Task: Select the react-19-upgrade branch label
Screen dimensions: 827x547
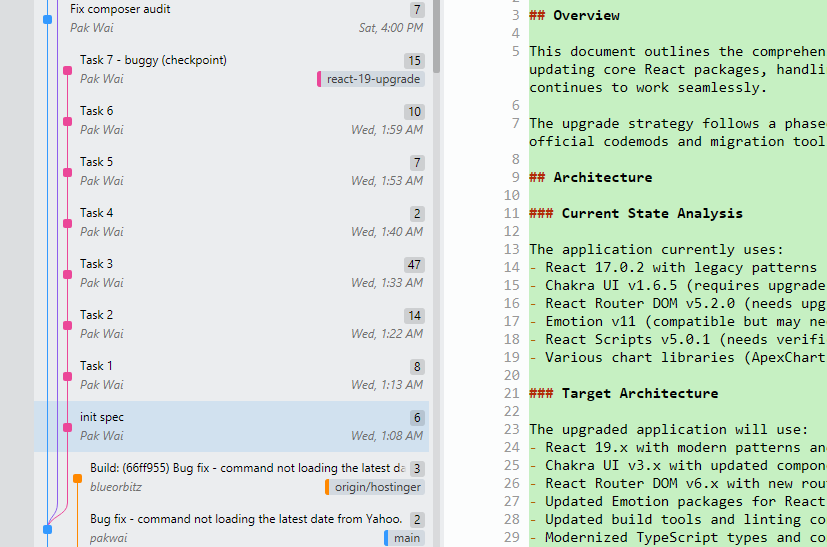Action: 371,79
